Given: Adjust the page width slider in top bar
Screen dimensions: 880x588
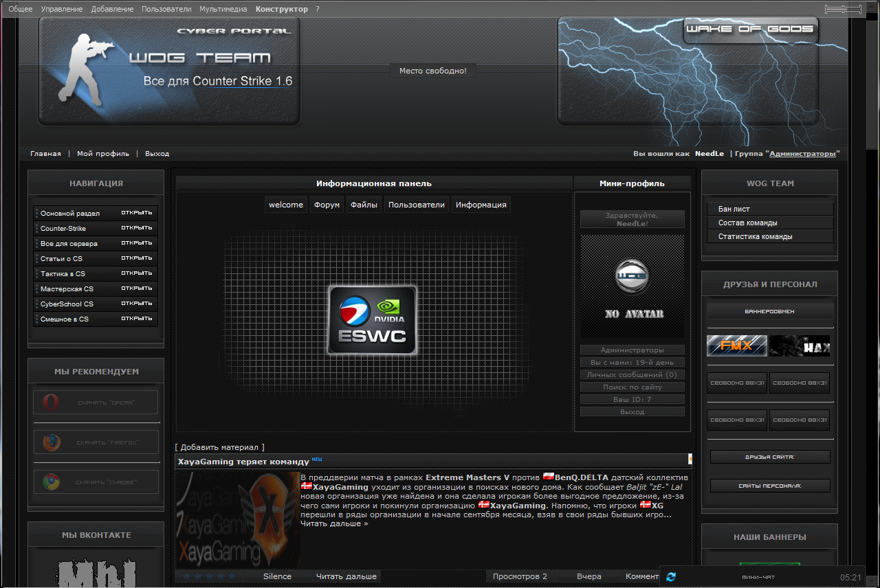Looking at the screenshot, I should pyautogui.click(x=843, y=9).
